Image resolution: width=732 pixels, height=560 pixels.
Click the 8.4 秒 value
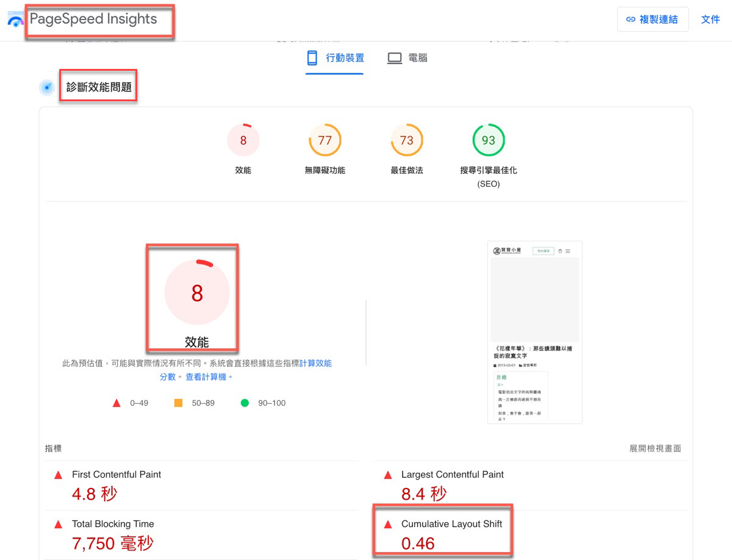click(x=424, y=494)
